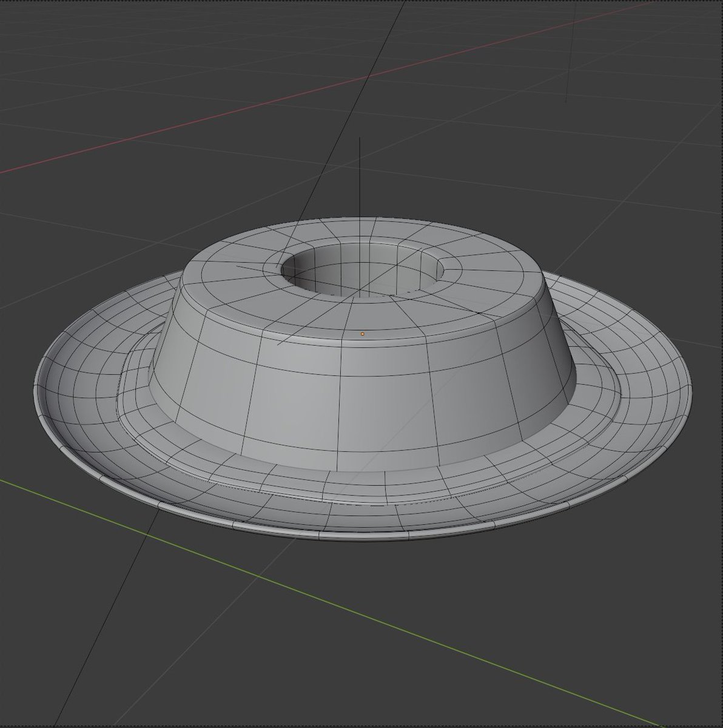Click the orange object origin point
Image resolution: width=723 pixels, height=728 pixels.
362,332
